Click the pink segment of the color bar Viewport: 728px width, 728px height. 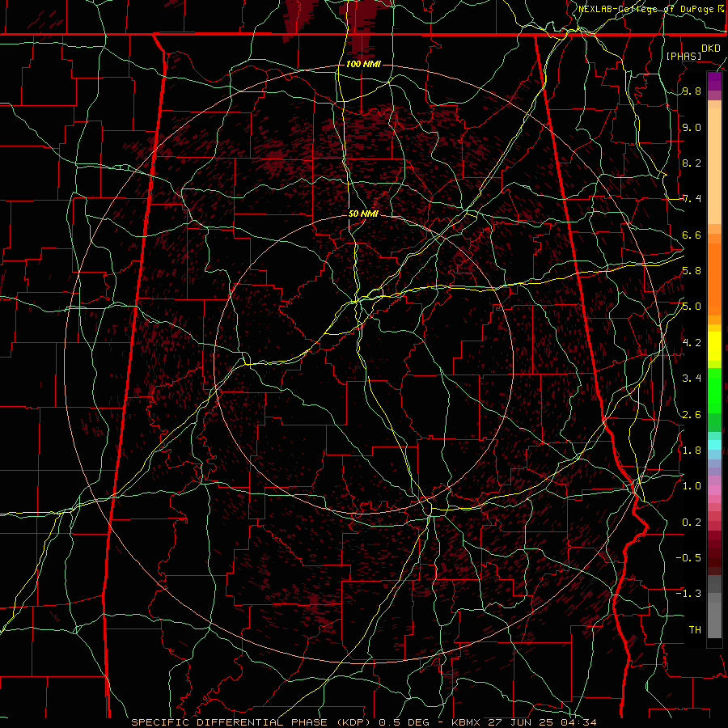(x=714, y=490)
